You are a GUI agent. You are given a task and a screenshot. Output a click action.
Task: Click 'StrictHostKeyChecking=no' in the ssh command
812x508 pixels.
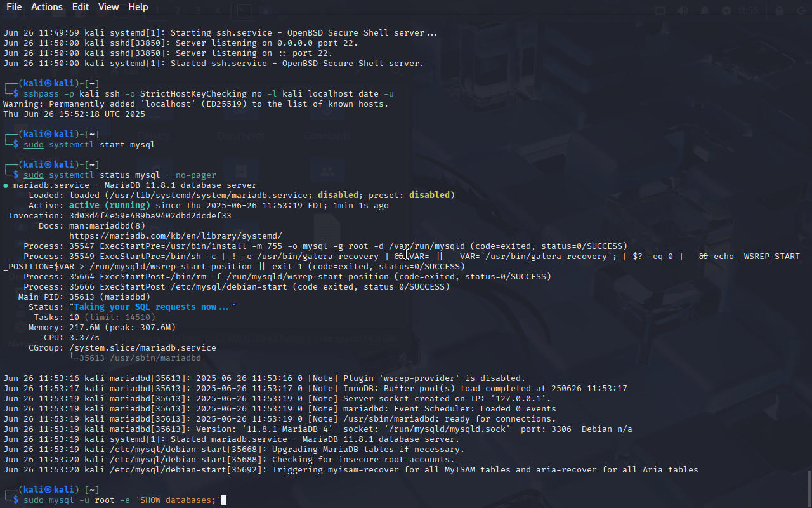point(201,94)
